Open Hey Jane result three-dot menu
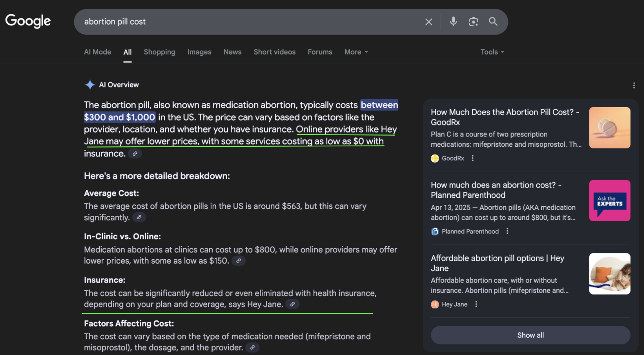Viewport: 644px width, 355px height. pyautogui.click(x=476, y=304)
